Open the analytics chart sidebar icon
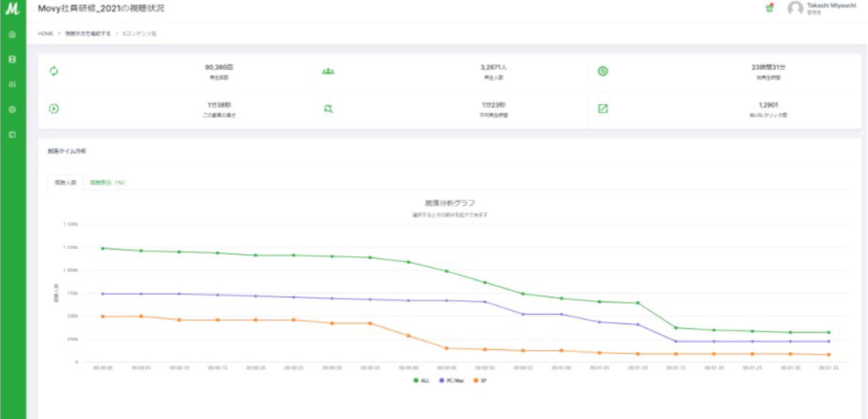This screenshot has height=419, width=868. (12, 84)
